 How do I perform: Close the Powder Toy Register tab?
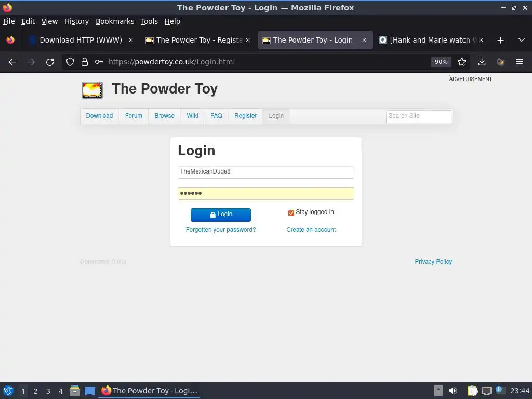[x=248, y=40]
